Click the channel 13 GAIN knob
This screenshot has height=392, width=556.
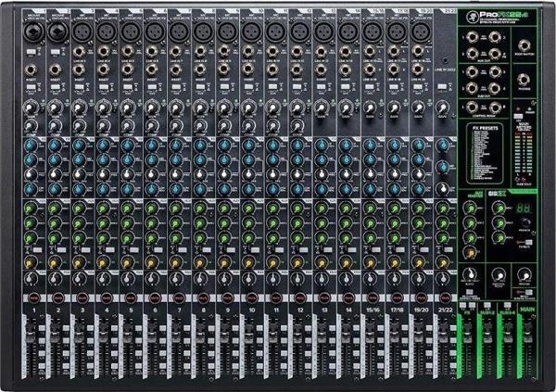[322, 107]
